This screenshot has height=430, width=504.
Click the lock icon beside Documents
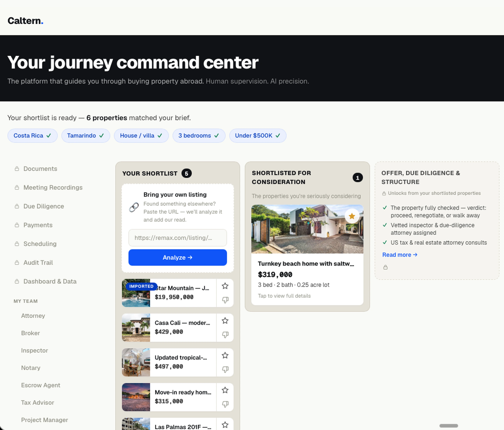[17, 168]
